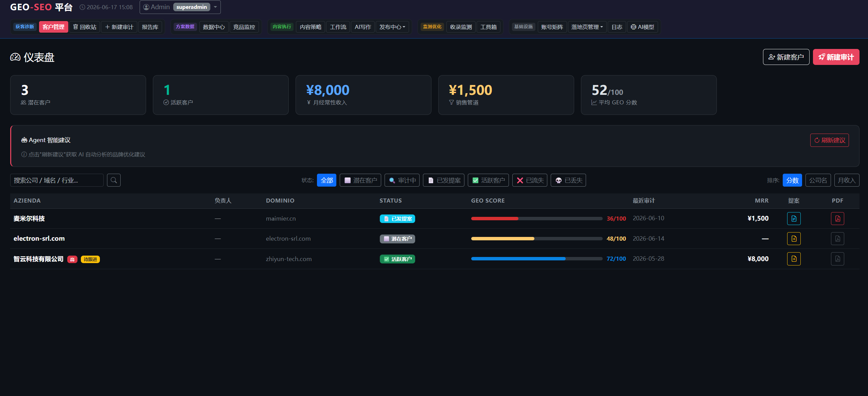The image size is (868, 396).
Task: Sort clients by 公司名
Action: (818, 180)
